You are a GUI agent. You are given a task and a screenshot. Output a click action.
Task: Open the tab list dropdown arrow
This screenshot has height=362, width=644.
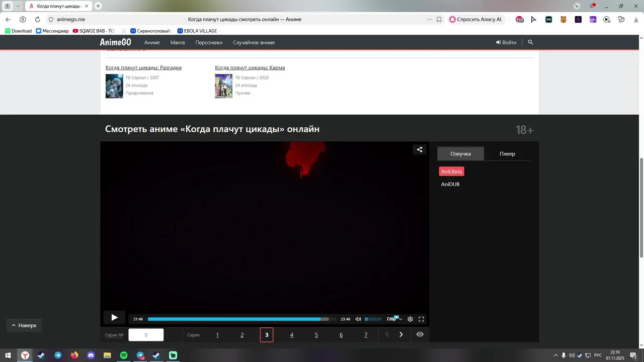pos(18,6)
